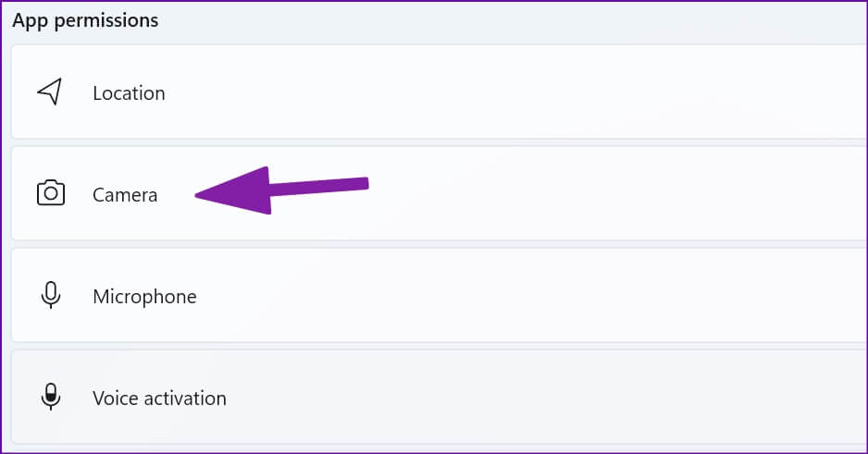868x454 pixels.
Task: Go to the Microphone permissions page
Action: point(435,296)
